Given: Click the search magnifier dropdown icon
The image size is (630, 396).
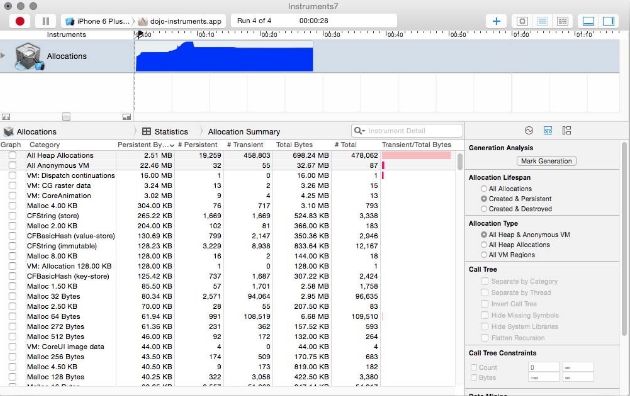Looking at the screenshot, I should [359, 131].
